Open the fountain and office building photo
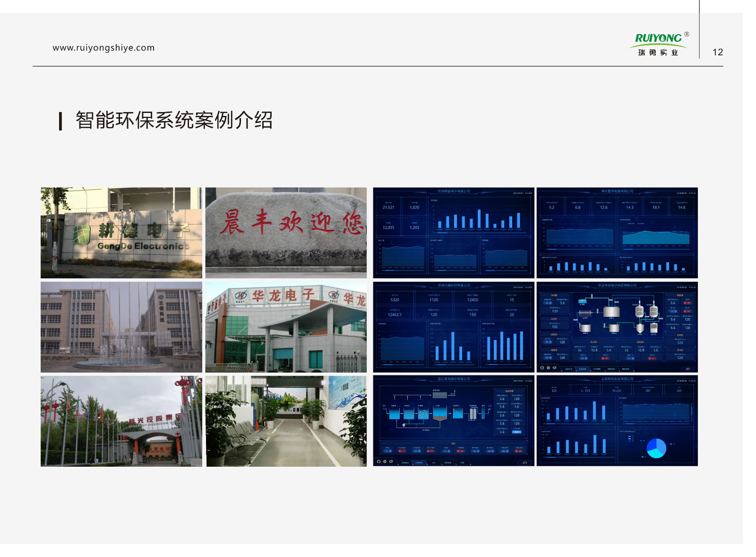Viewport: 756px width, 557px height. (121, 327)
